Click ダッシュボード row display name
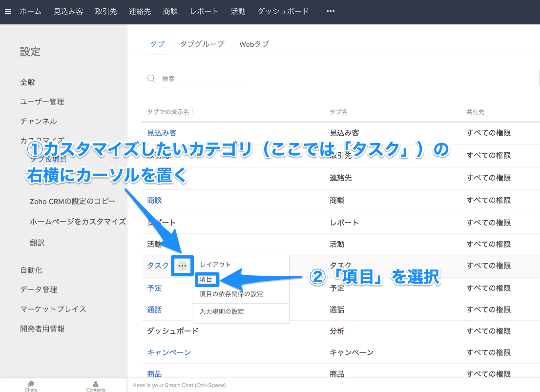The image size is (540, 392). 173,331
